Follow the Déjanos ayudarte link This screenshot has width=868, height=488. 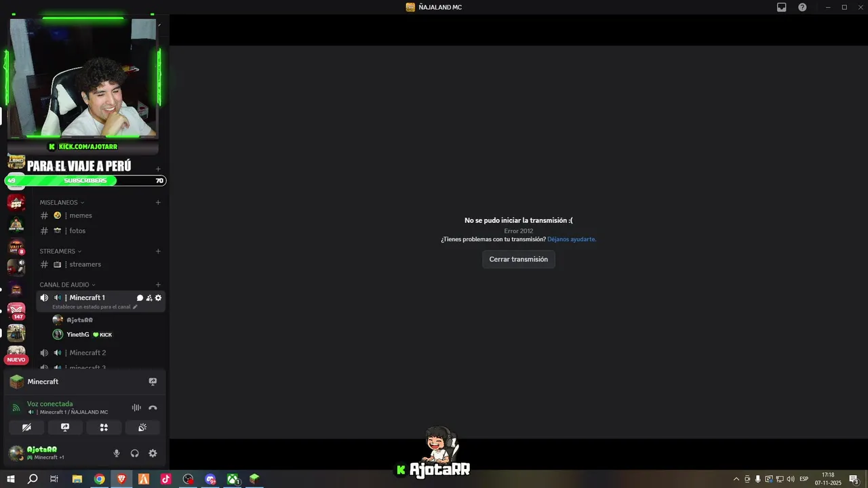[572, 239]
